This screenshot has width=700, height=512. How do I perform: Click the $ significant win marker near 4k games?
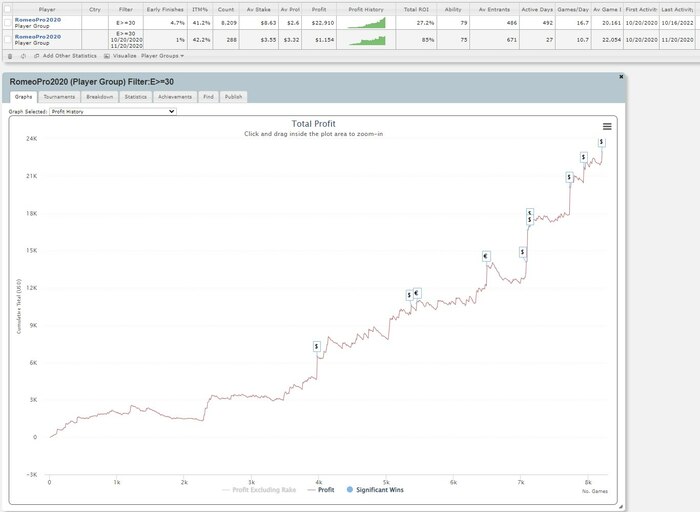click(x=317, y=346)
